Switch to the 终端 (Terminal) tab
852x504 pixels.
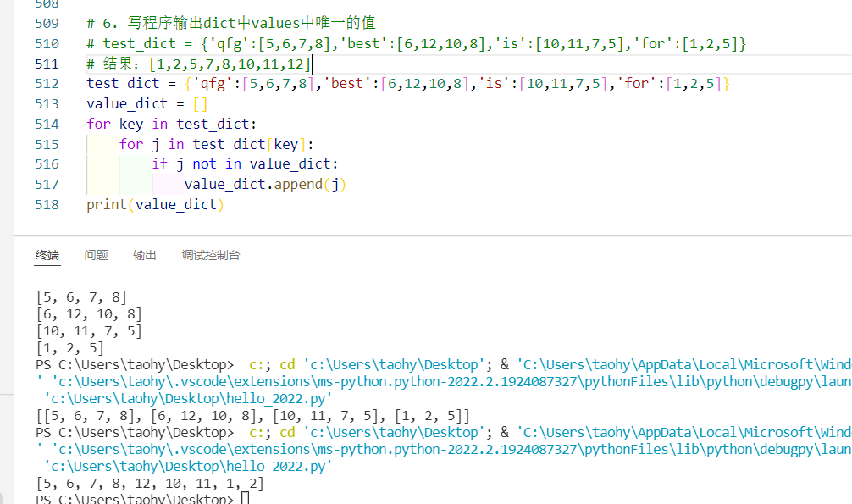coord(47,255)
